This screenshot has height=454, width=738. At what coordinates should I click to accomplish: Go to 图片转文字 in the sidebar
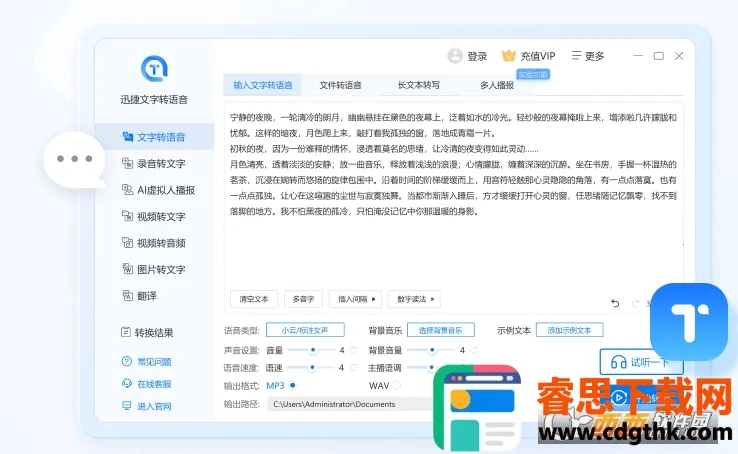[x=160, y=269]
